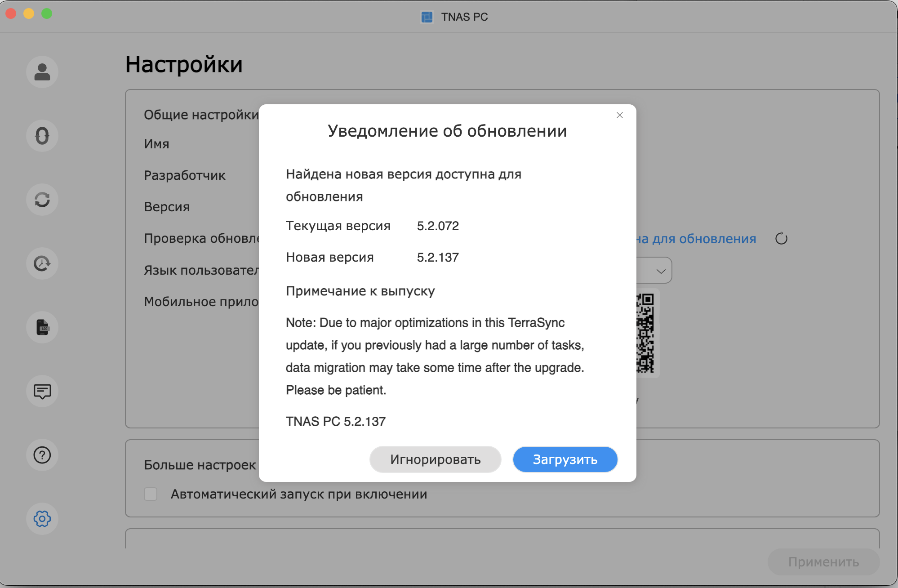Image resolution: width=898 pixels, height=588 pixels.
Task: Open the help question mark icon
Action: (42, 455)
